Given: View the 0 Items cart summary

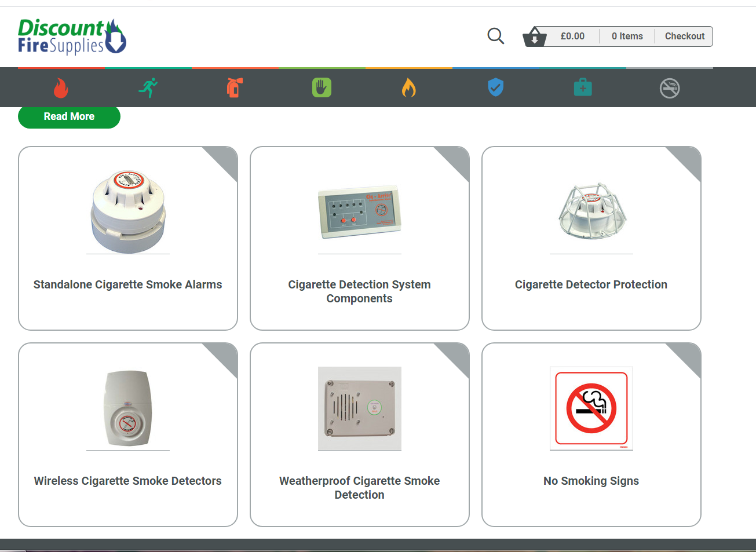Looking at the screenshot, I should (x=627, y=36).
